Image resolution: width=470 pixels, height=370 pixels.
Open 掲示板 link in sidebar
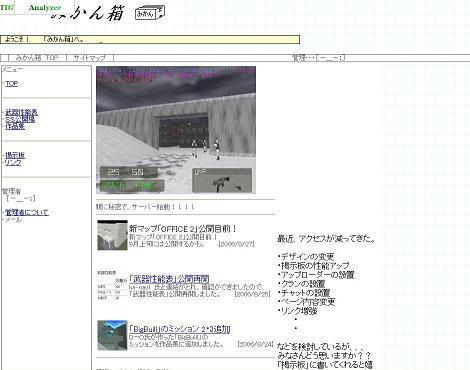pyautogui.click(x=15, y=155)
